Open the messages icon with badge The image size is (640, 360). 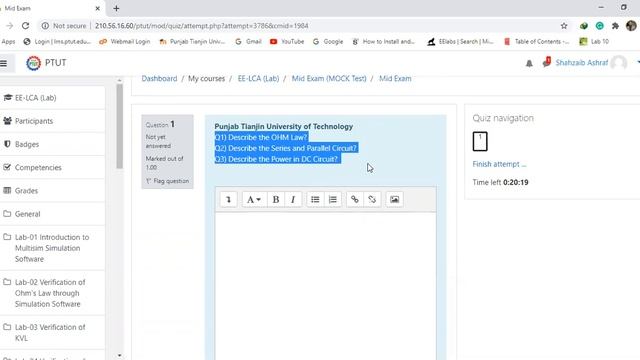(x=547, y=62)
